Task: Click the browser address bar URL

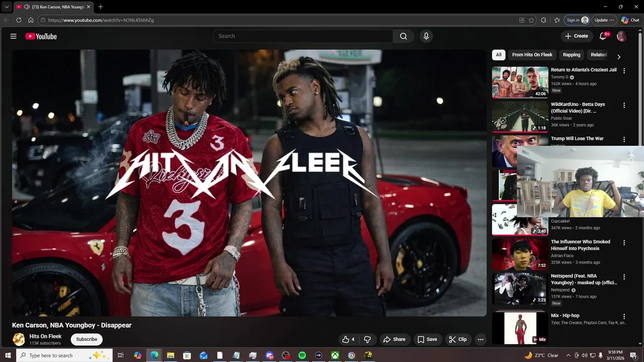Action: point(101,20)
